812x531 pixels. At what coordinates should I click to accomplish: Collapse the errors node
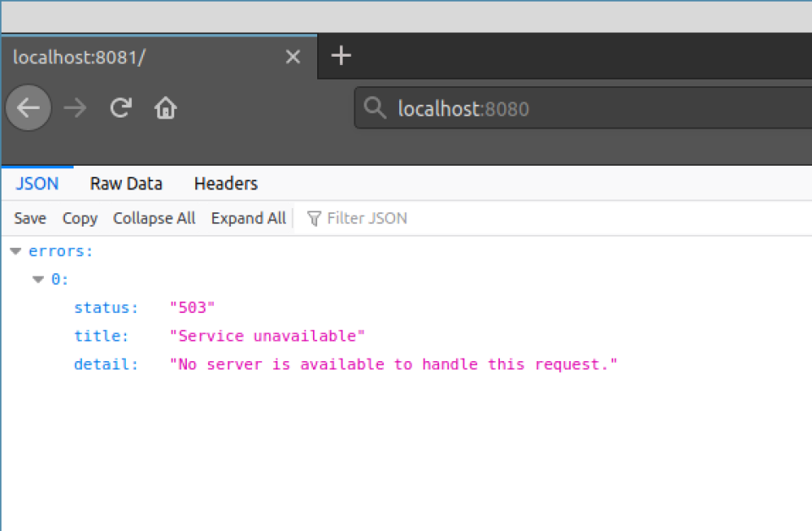[15, 249]
